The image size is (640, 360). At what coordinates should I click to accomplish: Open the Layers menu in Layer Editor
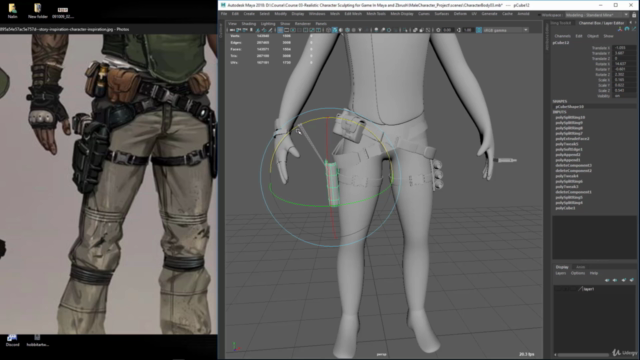click(x=560, y=273)
